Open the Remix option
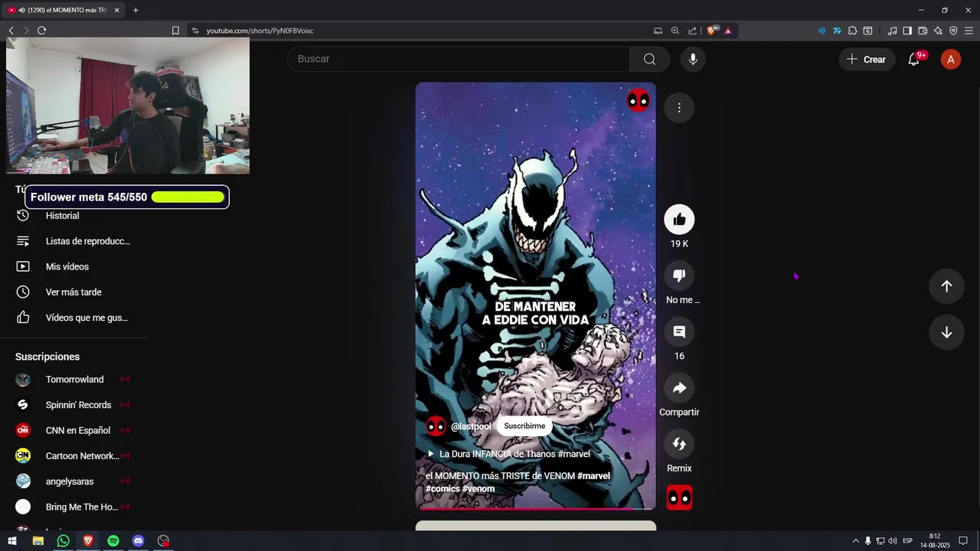The height and width of the screenshot is (551, 980). pyautogui.click(x=679, y=444)
